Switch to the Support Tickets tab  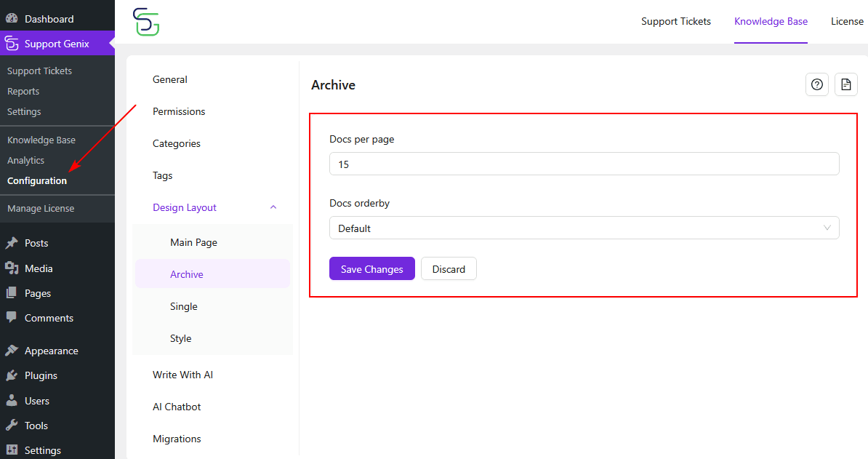[675, 21]
